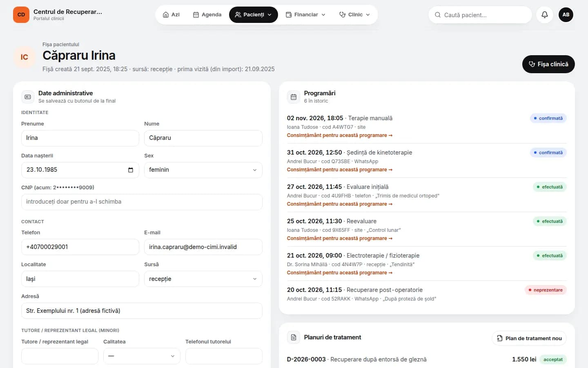The image size is (588, 368).
Task: Click the Programări calendar panel icon
Action: coord(294,97)
